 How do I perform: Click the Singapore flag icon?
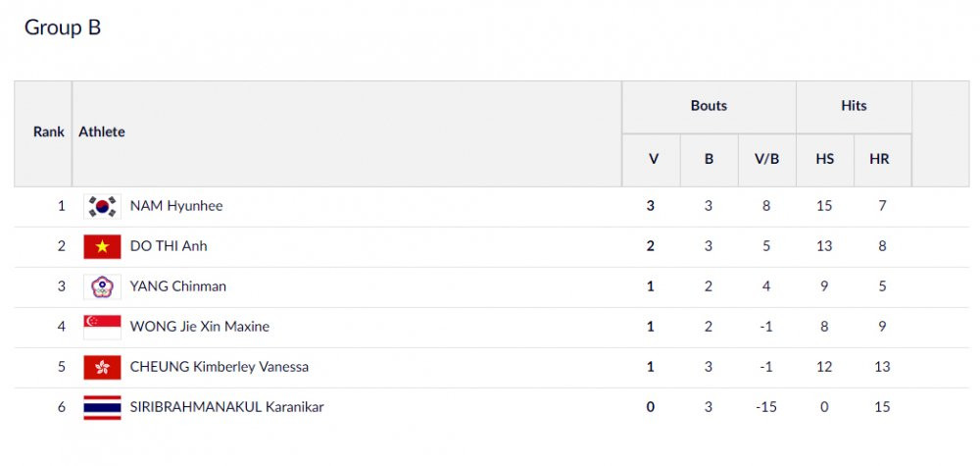point(102,327)
